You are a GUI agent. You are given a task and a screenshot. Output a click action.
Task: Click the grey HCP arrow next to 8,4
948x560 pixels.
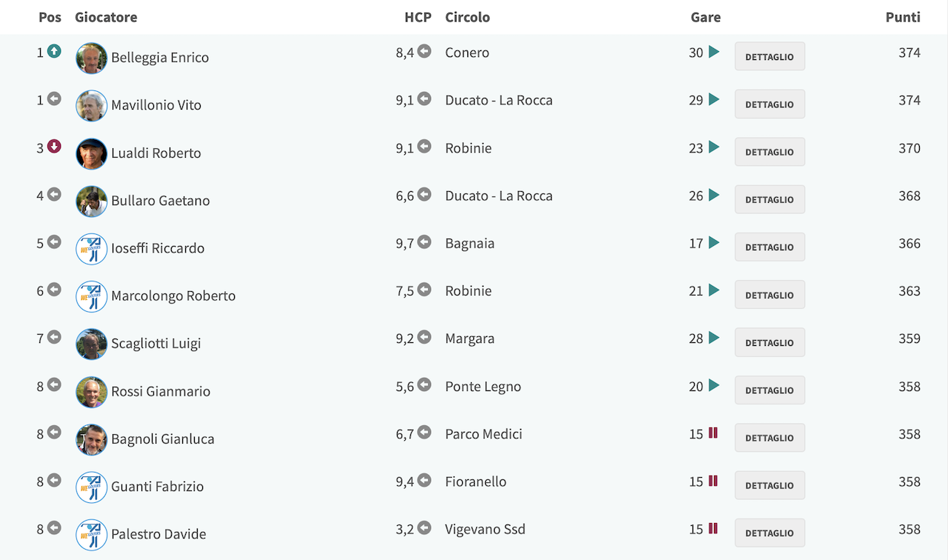point(424,51)
